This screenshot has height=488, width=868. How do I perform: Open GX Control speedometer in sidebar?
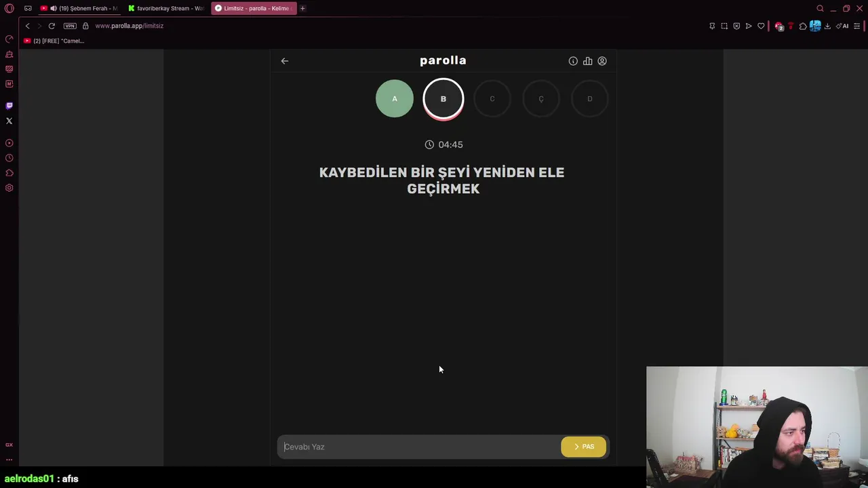click(x=9, y=39)
